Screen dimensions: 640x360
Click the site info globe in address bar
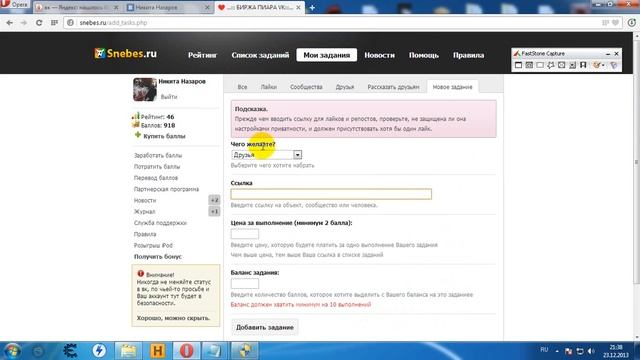70,23
